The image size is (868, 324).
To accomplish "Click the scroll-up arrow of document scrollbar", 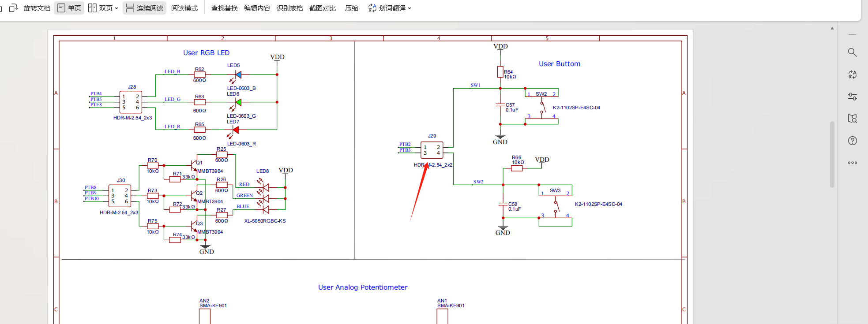I will (x=832, y=28).
